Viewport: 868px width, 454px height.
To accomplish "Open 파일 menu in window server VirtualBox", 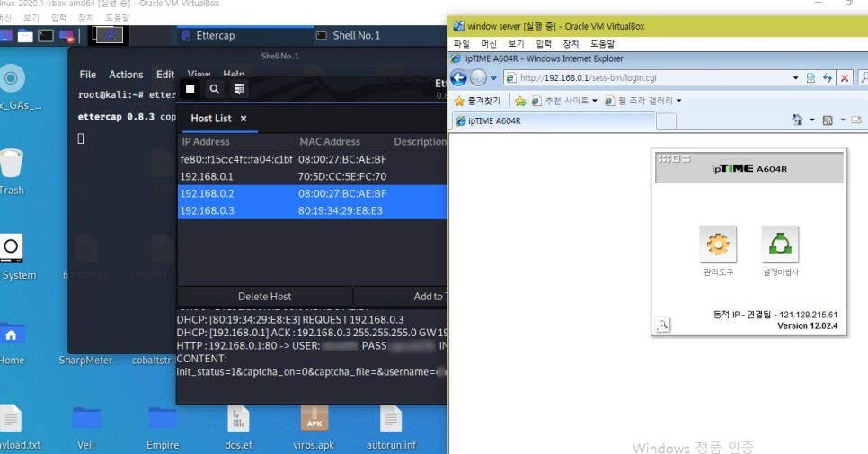I will click(461, 44).
